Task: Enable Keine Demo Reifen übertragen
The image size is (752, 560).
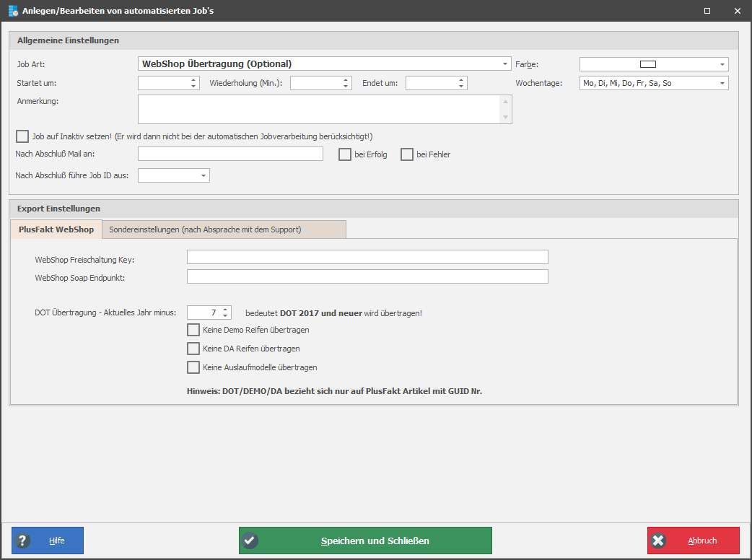Action: click(x=193, y=330)
